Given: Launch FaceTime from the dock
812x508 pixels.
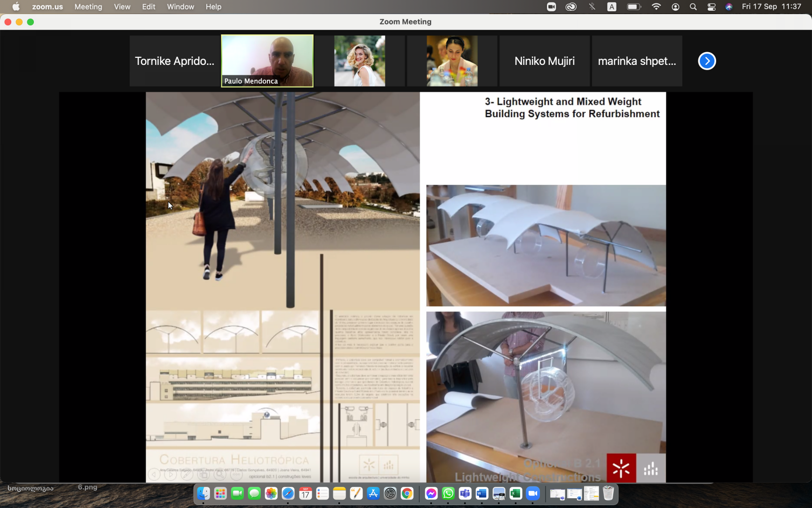Looking at the screenshot, I should coord(237,493).
